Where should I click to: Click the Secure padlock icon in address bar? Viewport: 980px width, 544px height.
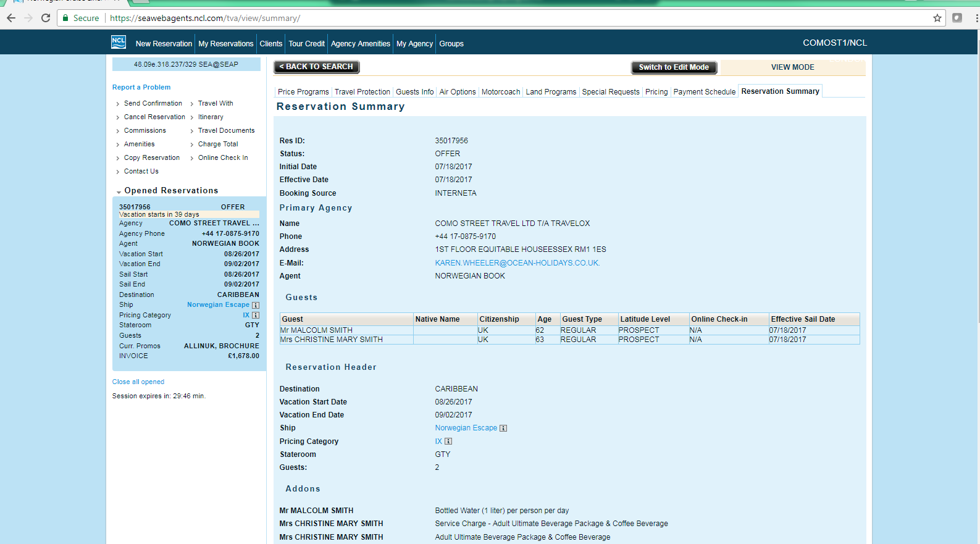(x=65, y=18)
